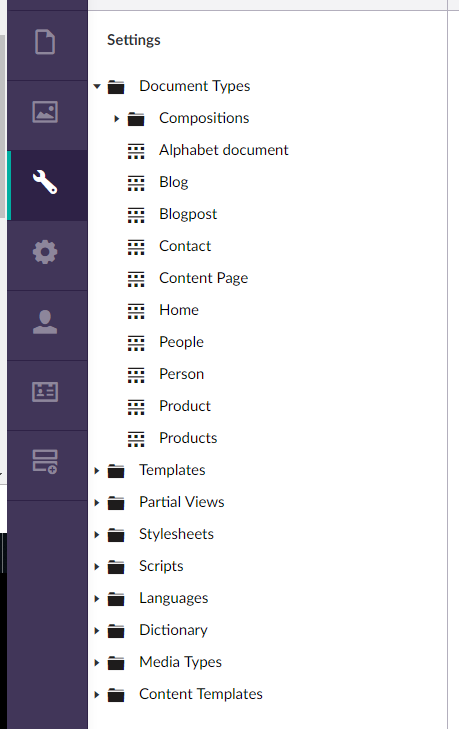
Task: Select the Products document type
Action: [188, 438]
